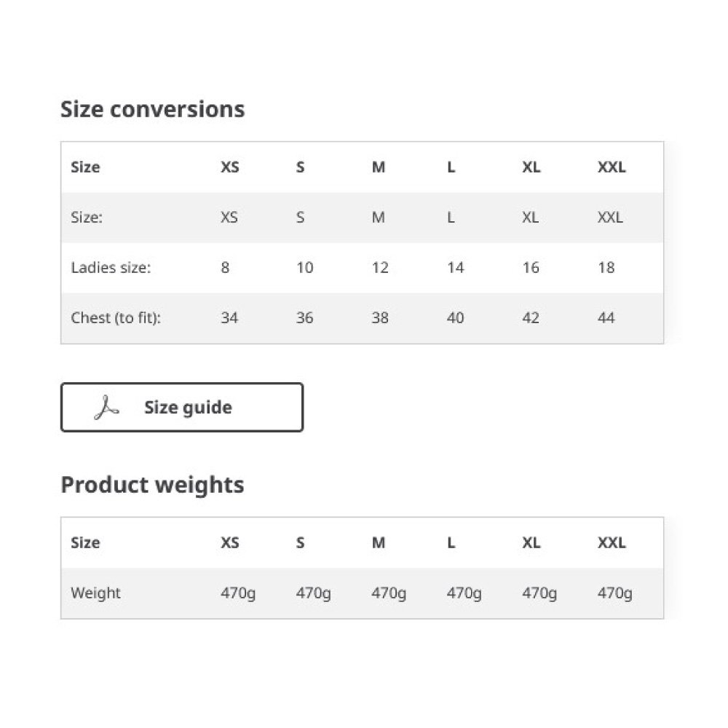Click Chest (to fit) value 40
The width and height of the screenshot is (728, 728).
tap(456, 317)
